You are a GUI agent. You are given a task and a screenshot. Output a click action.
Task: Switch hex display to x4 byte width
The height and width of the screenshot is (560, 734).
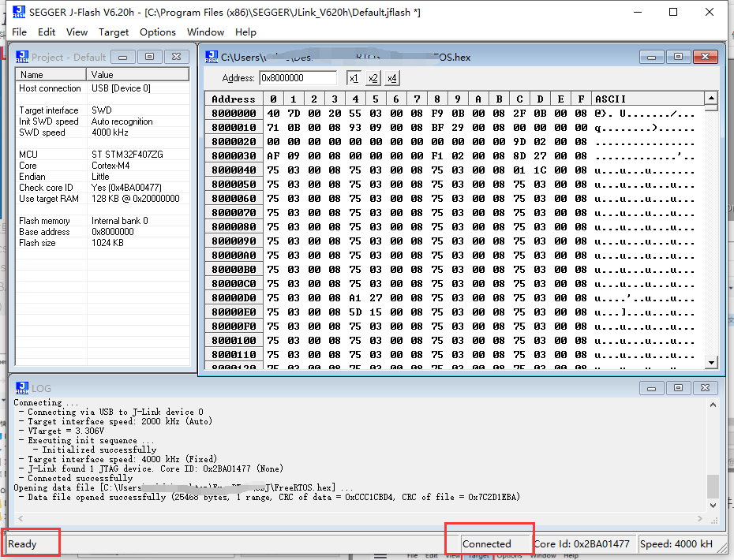coord(391,79)
